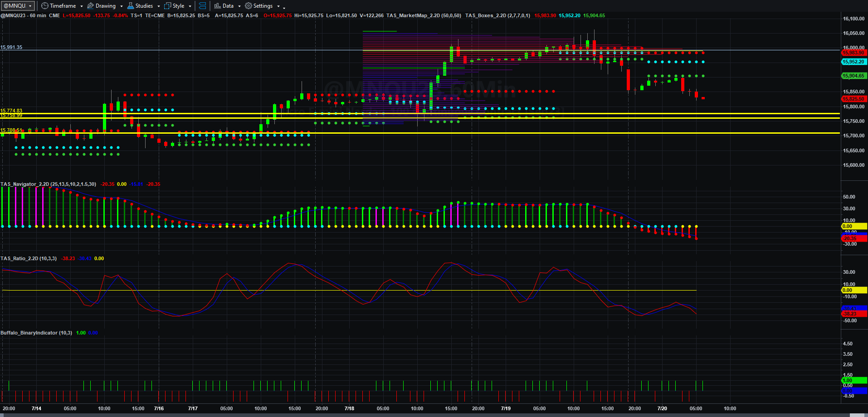Screen dimensions: 868x417
Task: Select the TAS_Ratio_2.2D study label
Action: (x=29, y=258)
